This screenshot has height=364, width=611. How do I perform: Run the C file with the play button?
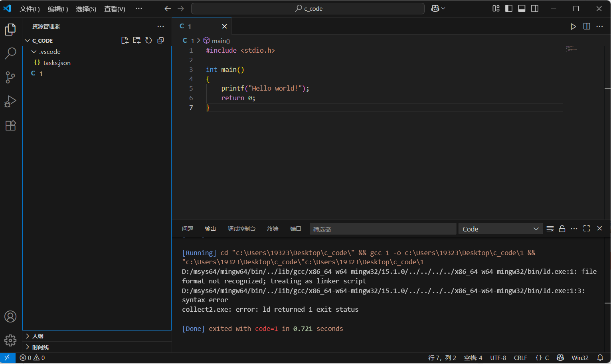[573, 26]
